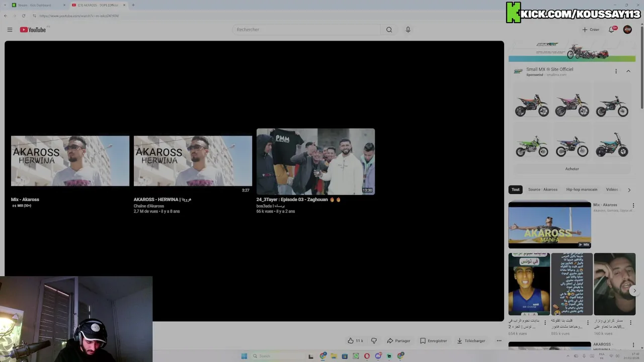Screen dimensions: 644x362
Task: Collapse the Small MX sponsored ad
Action: (628, 71)
